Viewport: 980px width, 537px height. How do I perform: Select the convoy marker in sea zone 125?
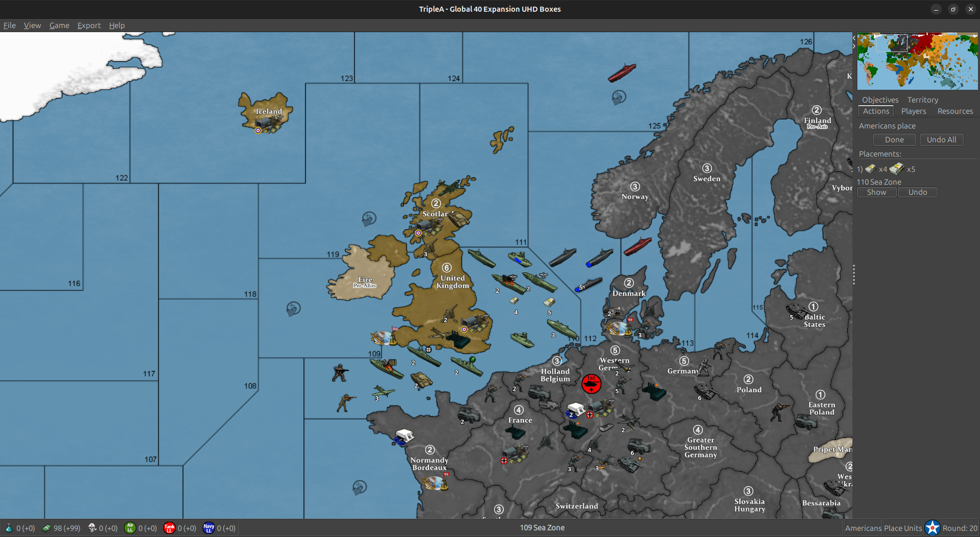pos(619,97)
